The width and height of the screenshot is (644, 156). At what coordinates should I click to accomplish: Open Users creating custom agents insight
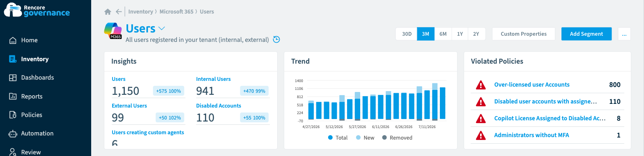pyautogui.click(x=148, y=132)
